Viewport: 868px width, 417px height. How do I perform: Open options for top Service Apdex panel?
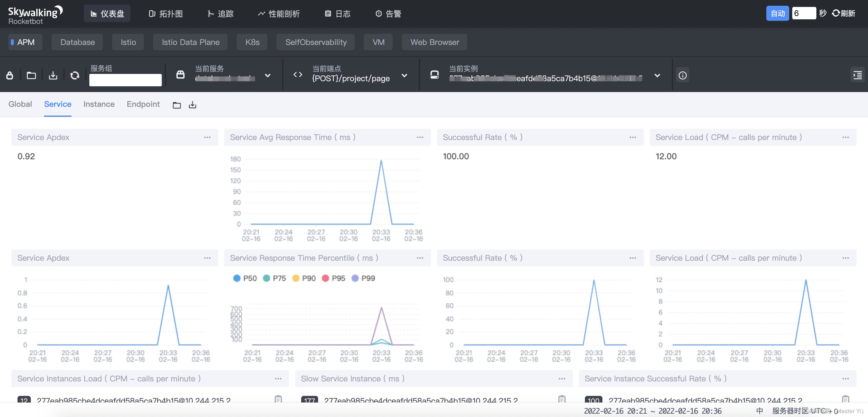click(x=207, y=137)
